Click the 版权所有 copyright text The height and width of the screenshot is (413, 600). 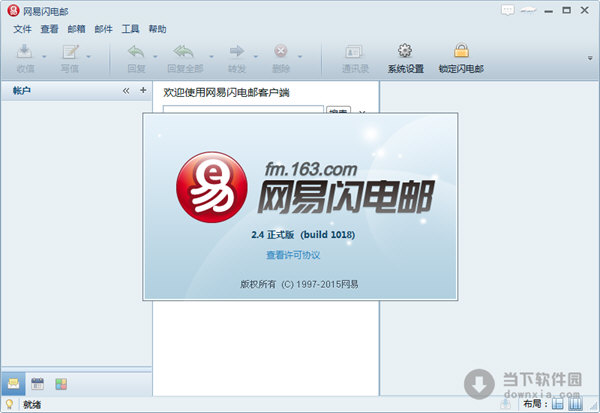pos(299,284)
